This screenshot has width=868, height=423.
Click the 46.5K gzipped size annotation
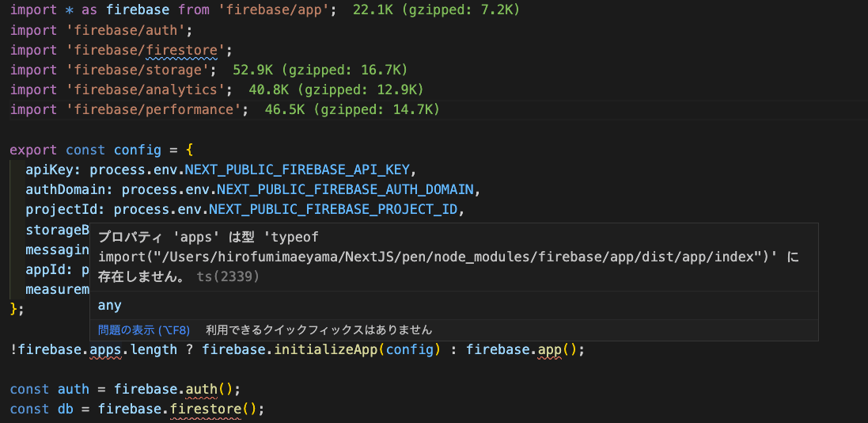coord(352,110)
